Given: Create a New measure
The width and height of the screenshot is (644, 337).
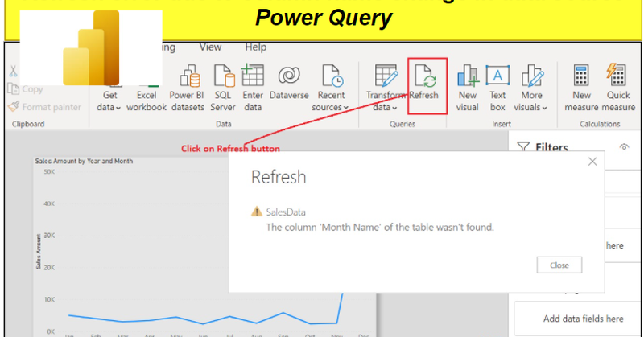Looking at the screenshot, I should click(581, 88).
